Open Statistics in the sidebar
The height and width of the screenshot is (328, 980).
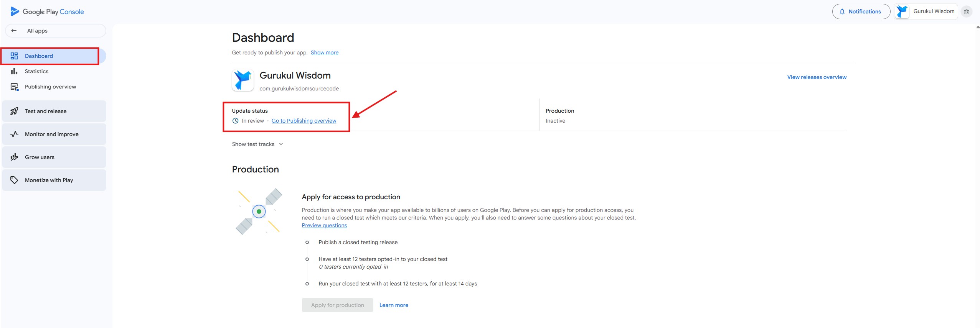(x=36, y=71)
